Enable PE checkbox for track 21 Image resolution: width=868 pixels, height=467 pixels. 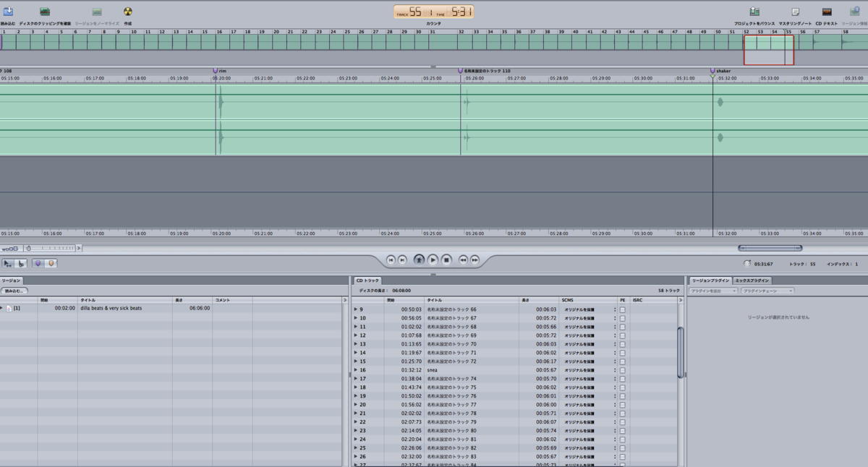pyautogui.click(x=622, y=414)
